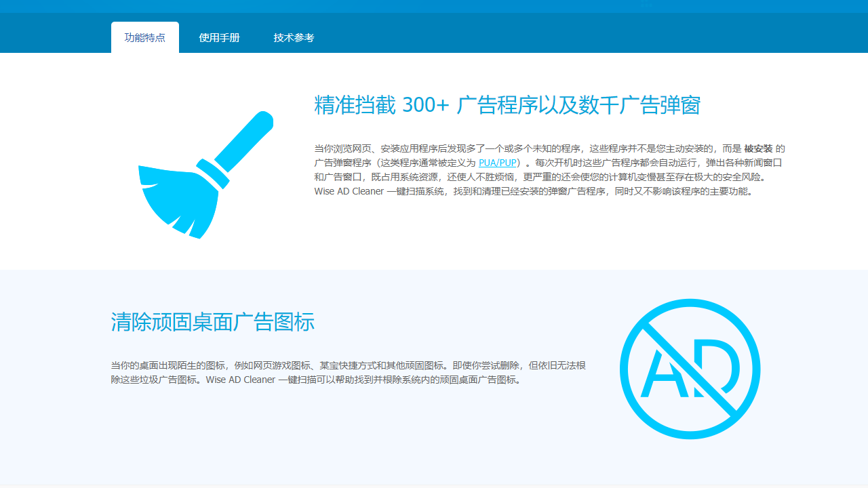
Task: Select the active 功能特点 tab
Action: point(144,37)
